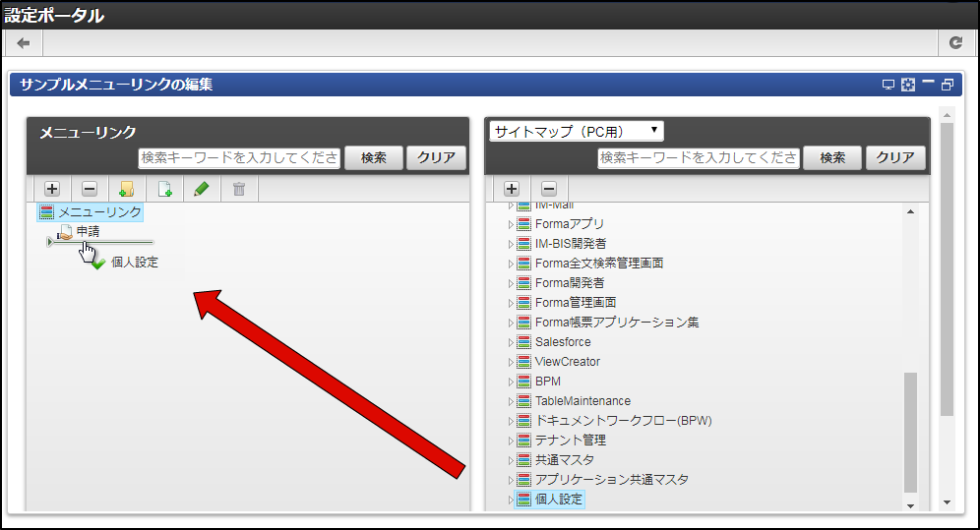This screenshot has width=980, height=530.
Task: Select Forma管理画面 in the sitemap tree
Action: tap(576, 303)
